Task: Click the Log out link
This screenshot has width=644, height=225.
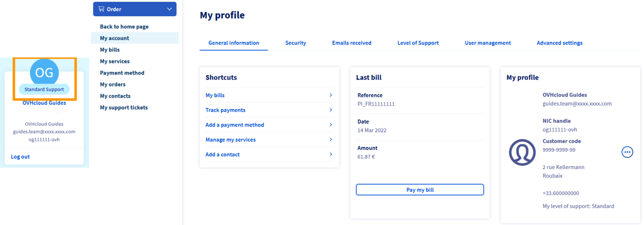Action: click(20, 156)
